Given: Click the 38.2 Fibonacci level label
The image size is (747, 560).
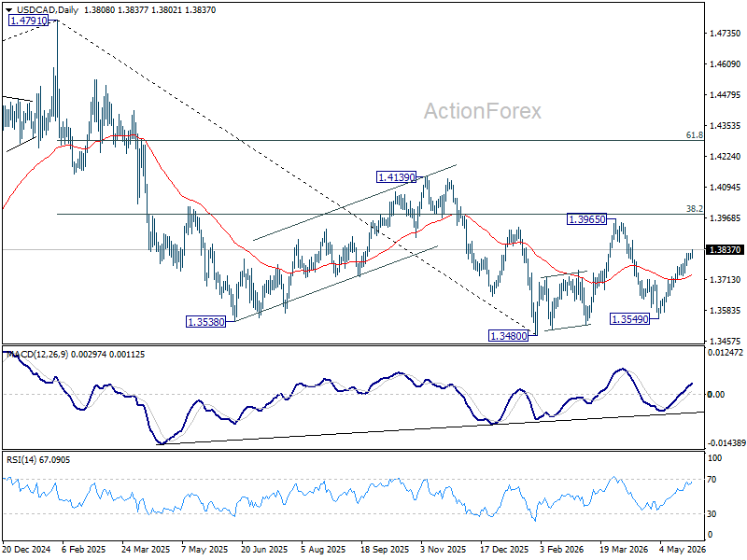Looking at the screenshot, I should (x=694, y=208).
